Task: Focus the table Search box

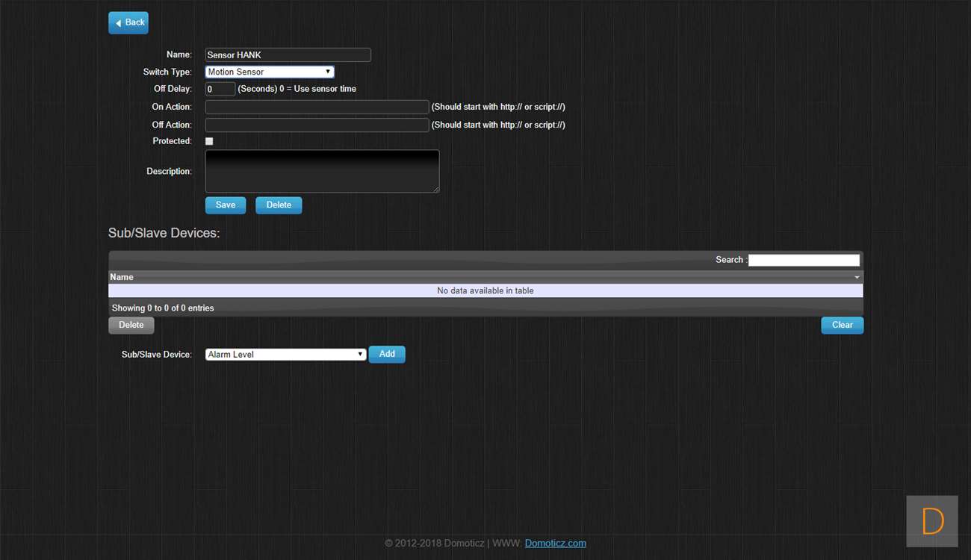Action: [x=804, y=260]
